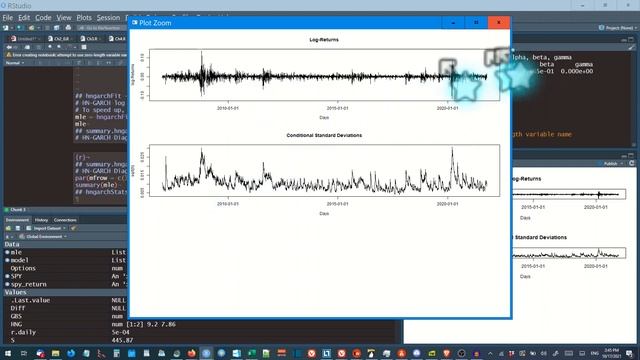Switch to the Ch2_BR editor tab
Image resolution: width=640 pixels, height=360 pixels.
pos(61,38)
